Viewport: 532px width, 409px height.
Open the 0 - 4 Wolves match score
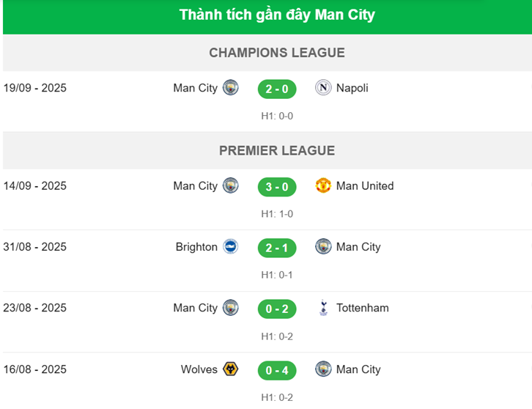point(277,370)
